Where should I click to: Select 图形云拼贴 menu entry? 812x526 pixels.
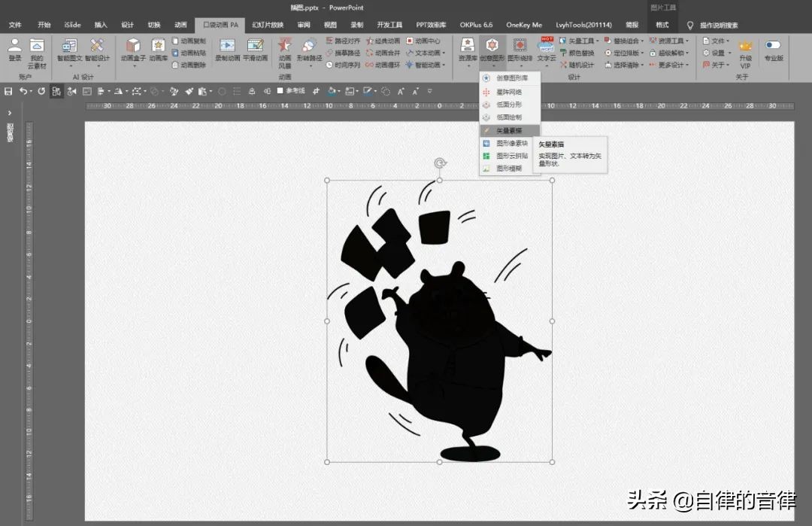(510, 156)
